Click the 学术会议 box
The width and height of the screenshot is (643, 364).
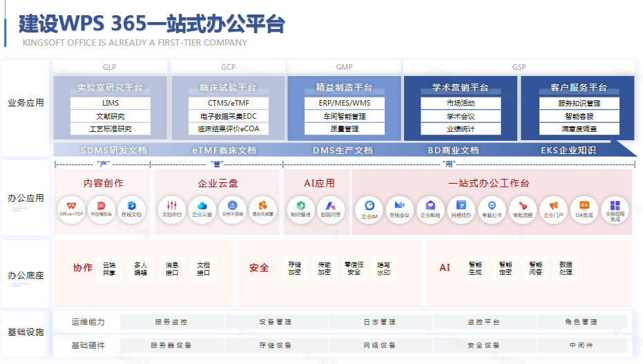coord(461,116)
